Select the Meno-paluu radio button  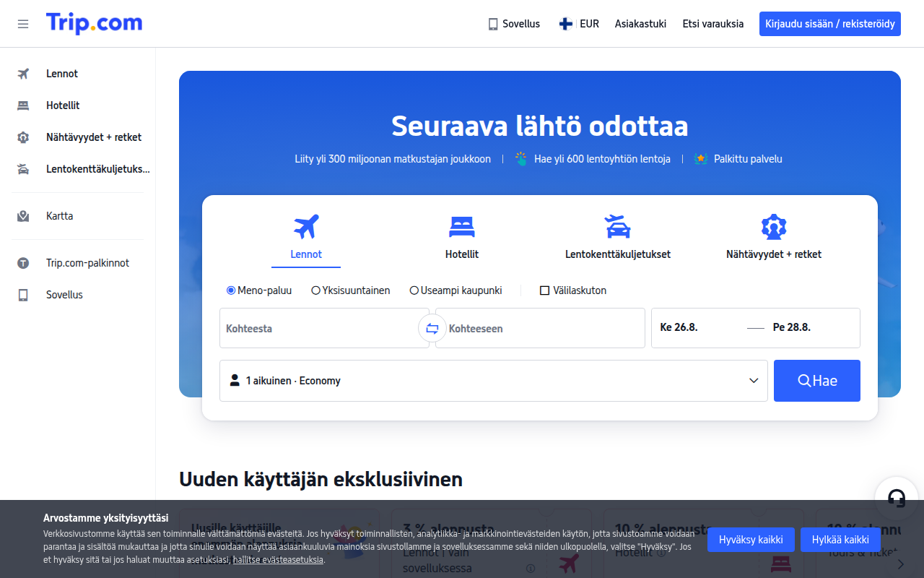pyautogui.click(x=231, y=290)
